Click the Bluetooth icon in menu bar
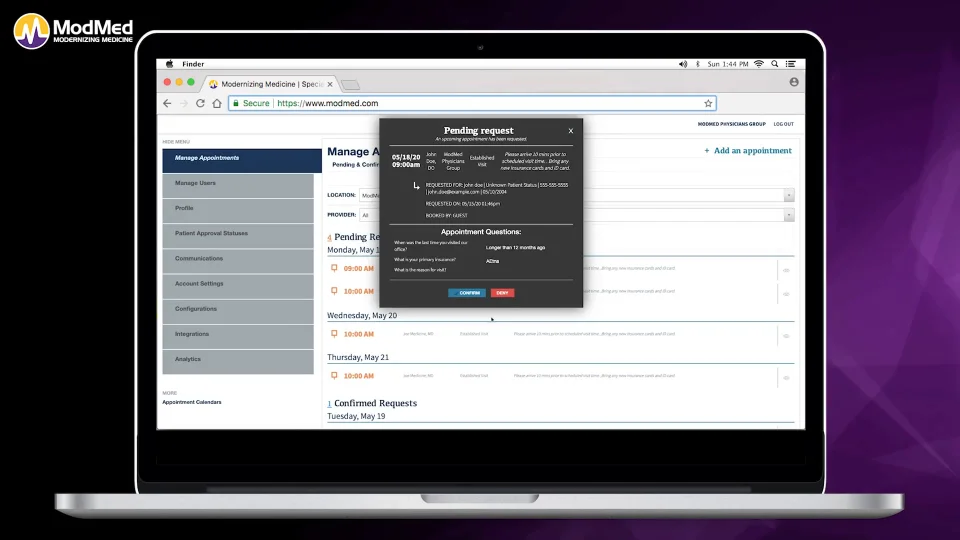Viewport: 960px width, 540px height. pyautogui.click(x=697, y=64)
